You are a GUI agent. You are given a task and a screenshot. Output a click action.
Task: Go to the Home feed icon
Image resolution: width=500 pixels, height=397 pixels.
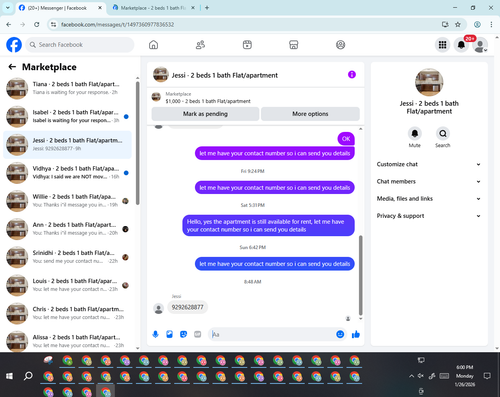pos(153,45)
